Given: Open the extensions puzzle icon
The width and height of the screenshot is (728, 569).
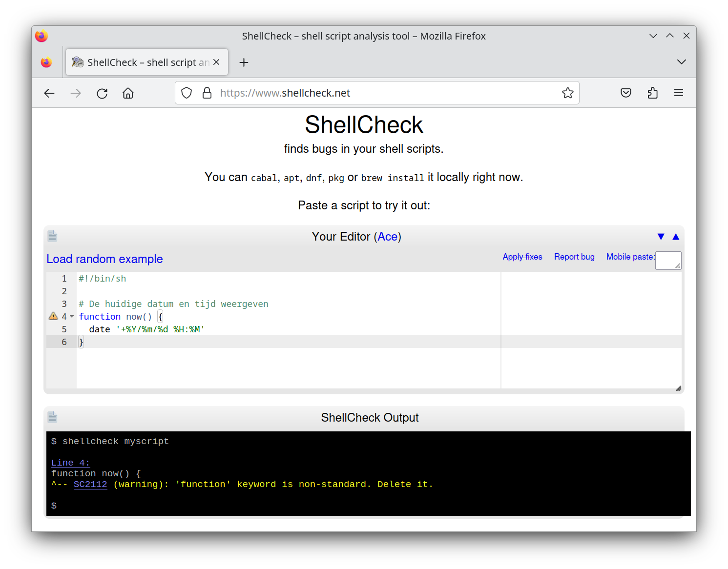Looking at the screenshot, I should point(652,93).
